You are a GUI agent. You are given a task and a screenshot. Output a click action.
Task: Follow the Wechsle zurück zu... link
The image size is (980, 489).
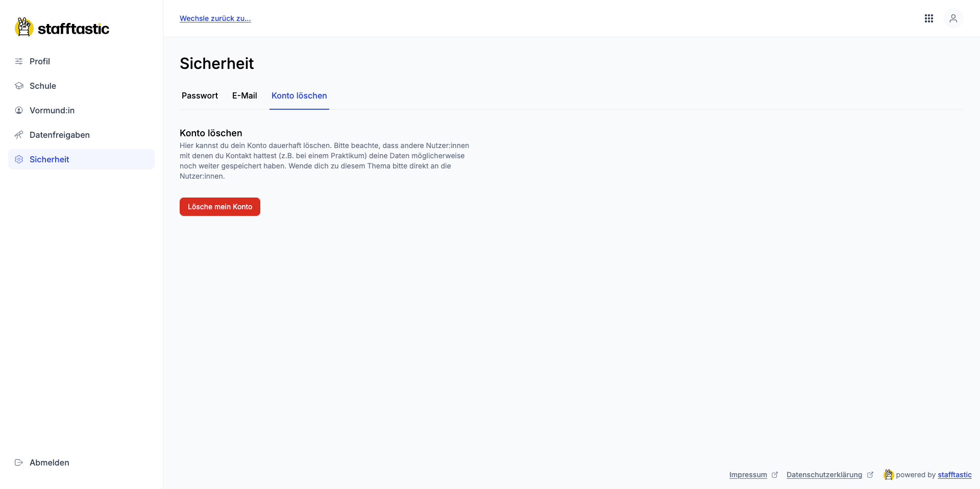pos(215,18)
